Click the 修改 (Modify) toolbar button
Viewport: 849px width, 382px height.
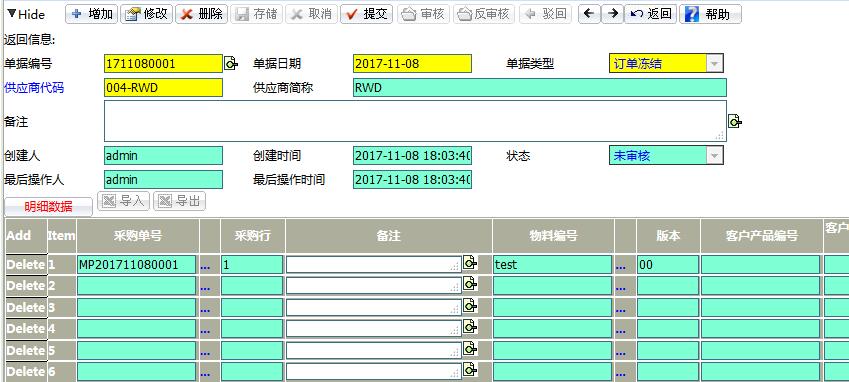pyautogui.click(x=146, y=14)
